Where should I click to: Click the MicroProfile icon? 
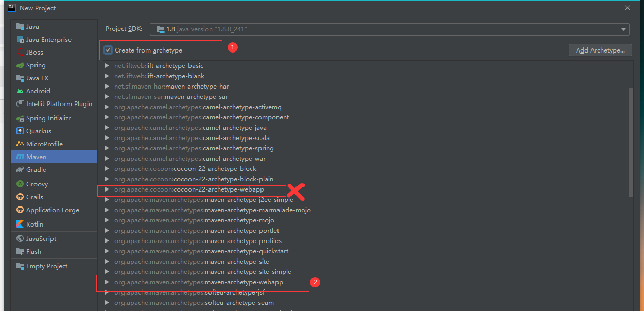coord(20,144)
